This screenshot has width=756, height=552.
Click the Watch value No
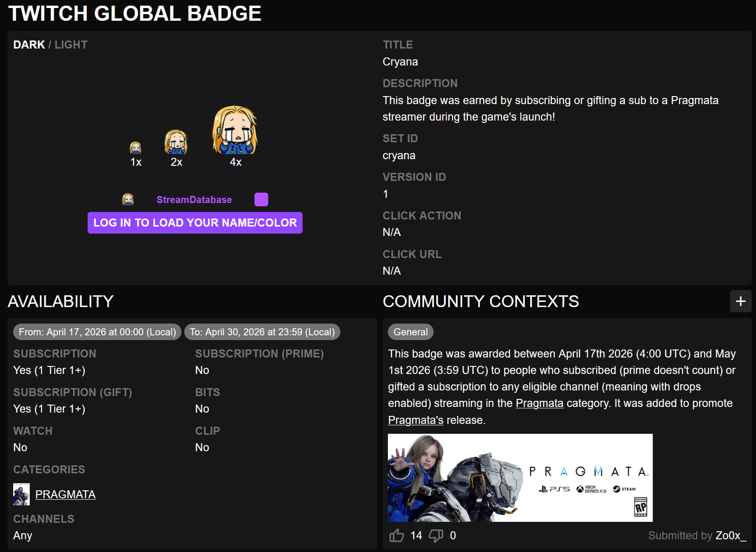click(x=20, y=447)
